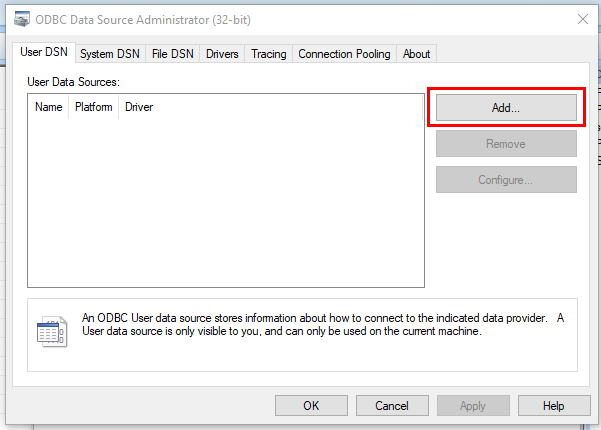601x430 pixels.
Task: Close the ODBC Data Source Administrator window
Action: [x=582, y=19]
